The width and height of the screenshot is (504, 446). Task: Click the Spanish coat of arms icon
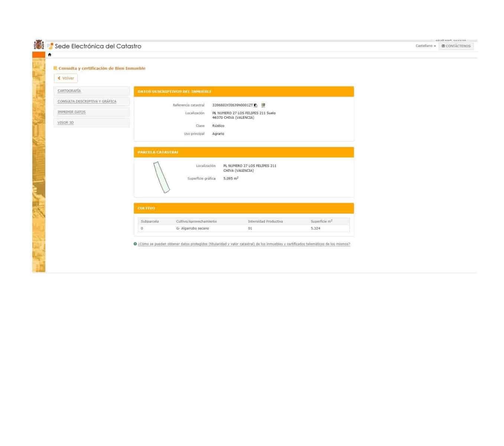click(x=39, y=45)
